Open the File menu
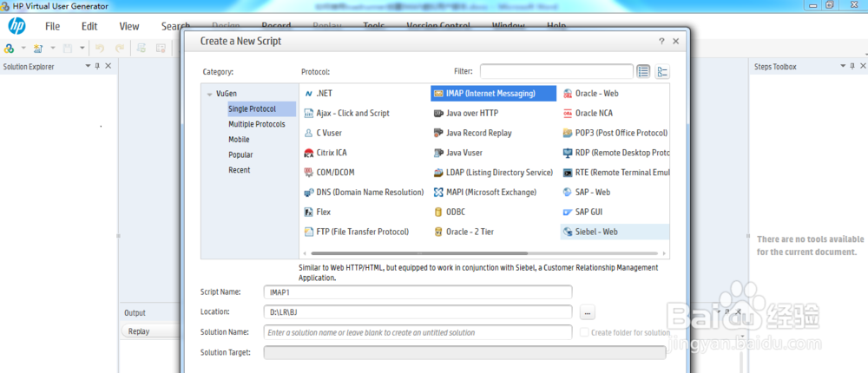This screenshot has height=373, width=868. [x=53, y=26]
